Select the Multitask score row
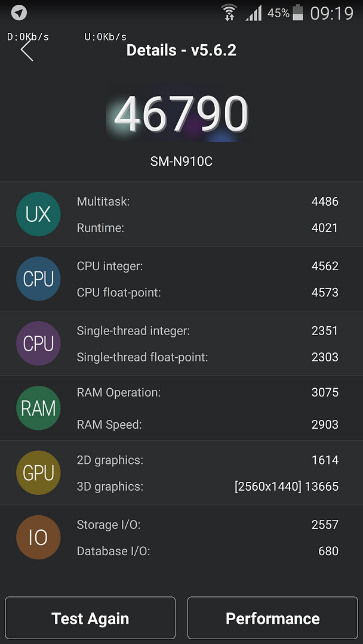Image resolution: width=363 pixels, height=644 pixels. [x=207, y=202]
